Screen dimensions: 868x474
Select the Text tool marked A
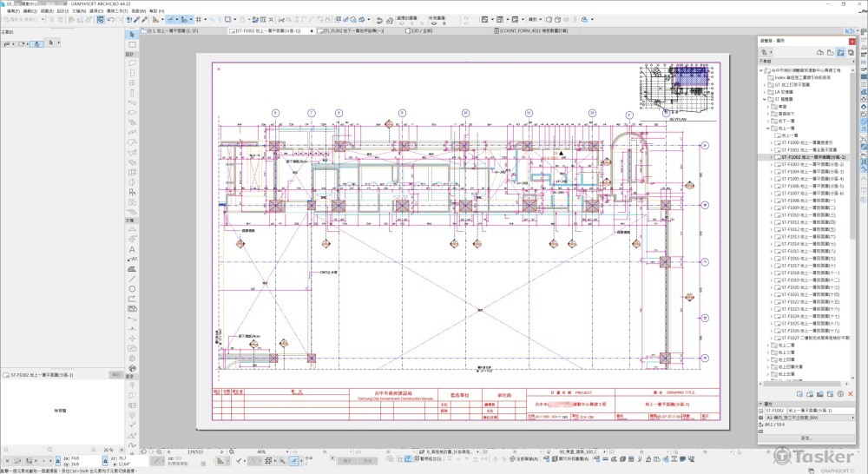click(132, 248)
